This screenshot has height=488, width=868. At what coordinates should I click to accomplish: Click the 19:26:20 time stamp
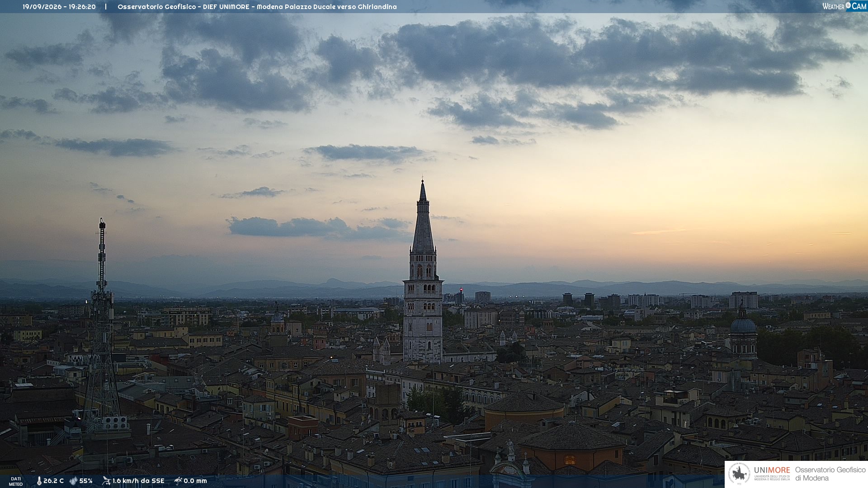point(82,7)
